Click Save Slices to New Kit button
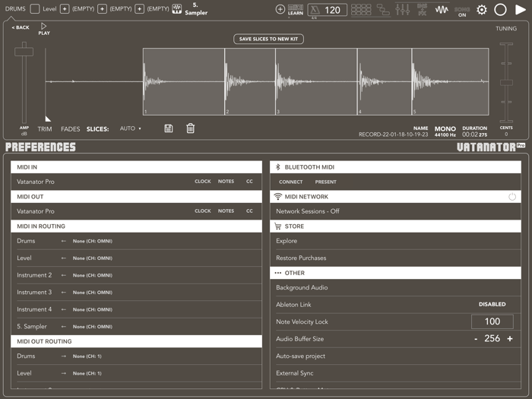Image resolution: width=532 pixels, height=399 pixels. (x=268, y=39)
